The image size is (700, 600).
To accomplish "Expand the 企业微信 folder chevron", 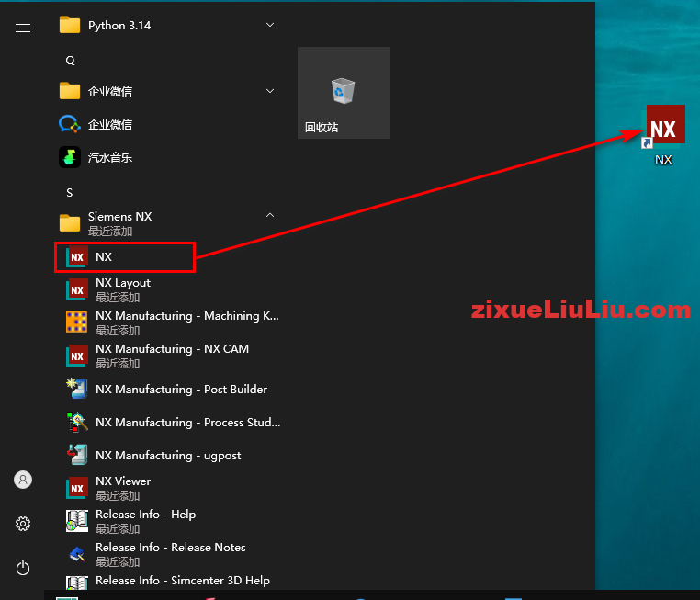I will (x=270, y=91).
